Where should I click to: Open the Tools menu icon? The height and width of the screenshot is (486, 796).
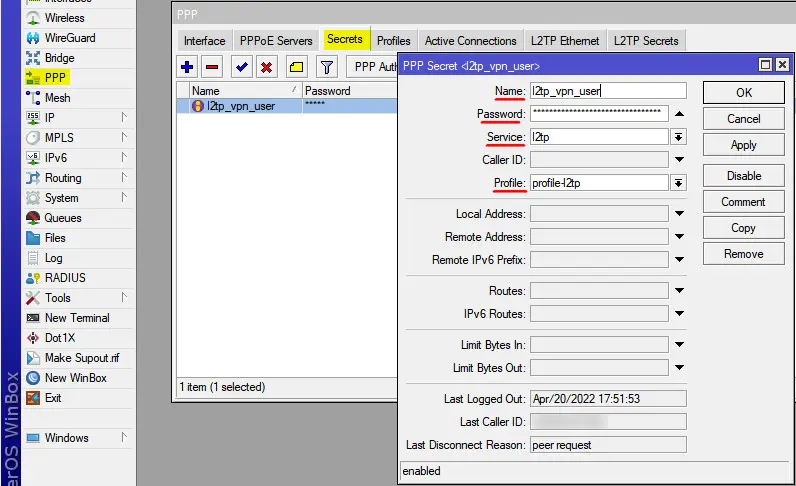click(x=33, y=298)
